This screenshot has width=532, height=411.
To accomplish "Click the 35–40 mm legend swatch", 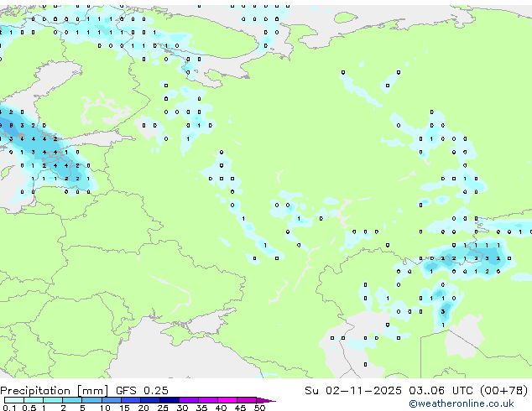I will tap(207, 400).
